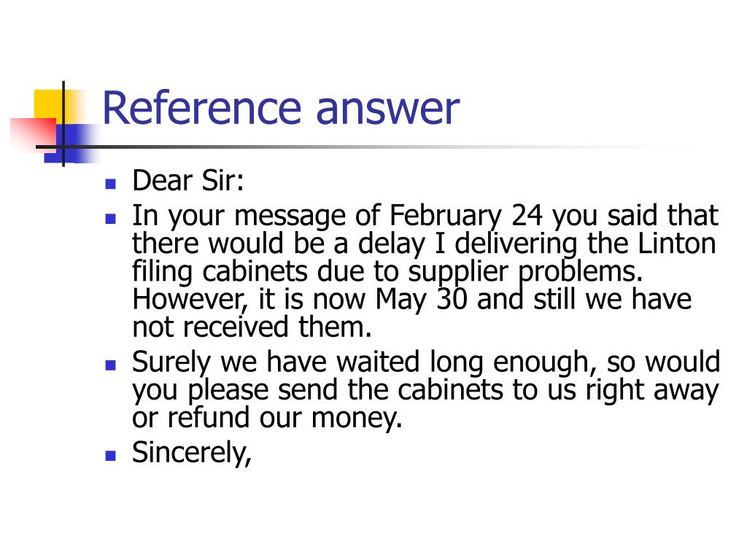This screenshot has height=560, width=747.
Task: Click the word 'Surely' in third bullet
Action: (x=171, y=362)
